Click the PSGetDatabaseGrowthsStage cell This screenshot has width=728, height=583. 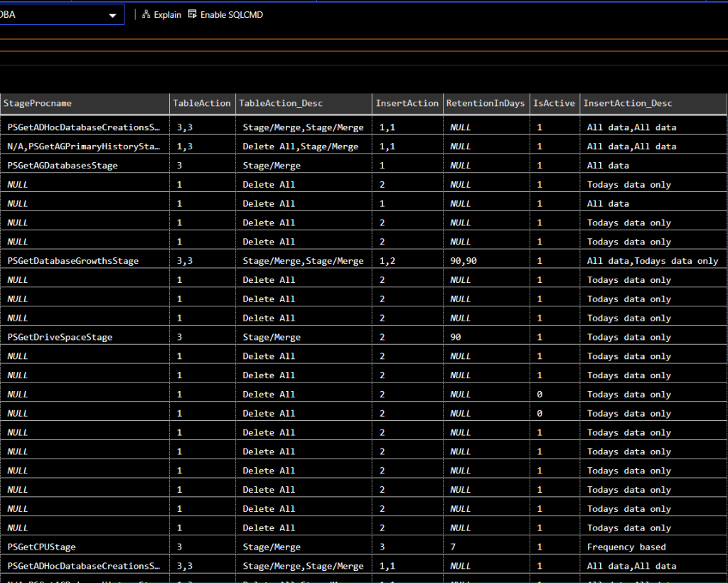tap(73, 261)
